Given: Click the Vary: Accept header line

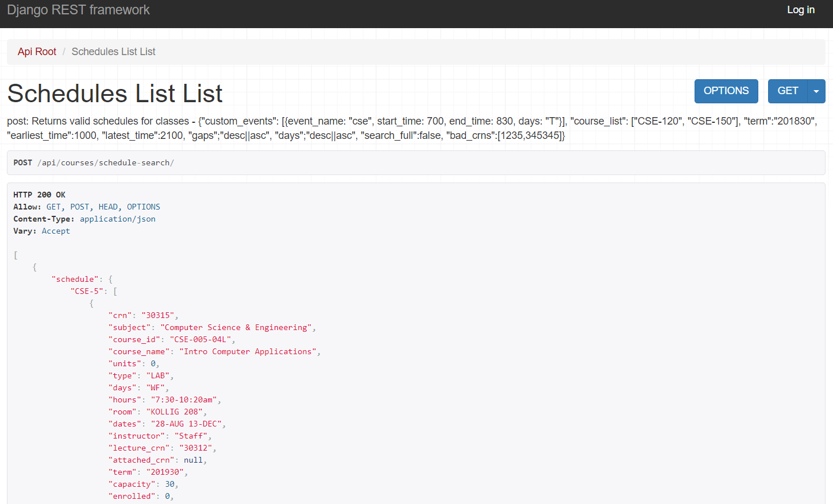Looking at the screenshot, I should pos(41,231).
